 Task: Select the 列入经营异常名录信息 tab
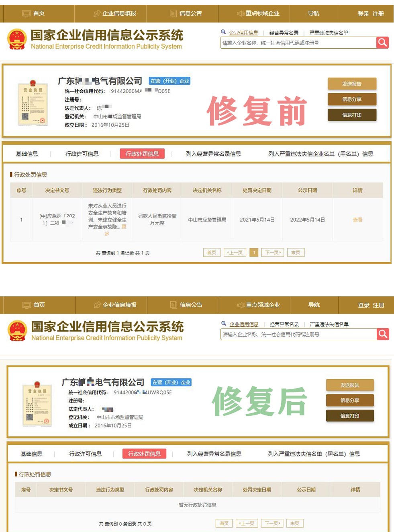click(x=214, y=153)
